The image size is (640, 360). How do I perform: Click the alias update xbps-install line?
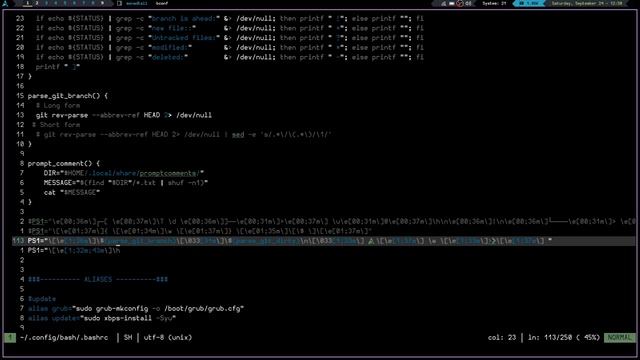[102, 318]
